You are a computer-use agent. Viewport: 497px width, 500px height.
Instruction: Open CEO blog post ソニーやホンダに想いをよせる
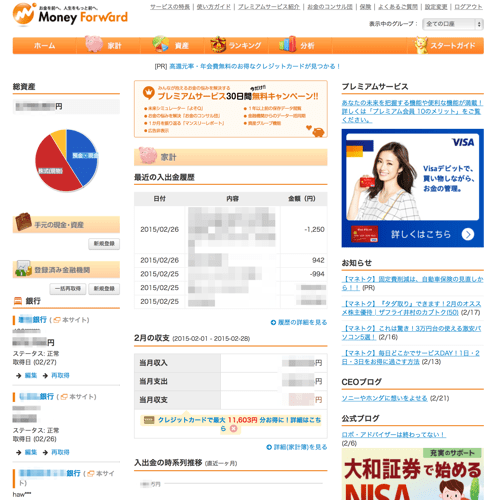(384, 398)
